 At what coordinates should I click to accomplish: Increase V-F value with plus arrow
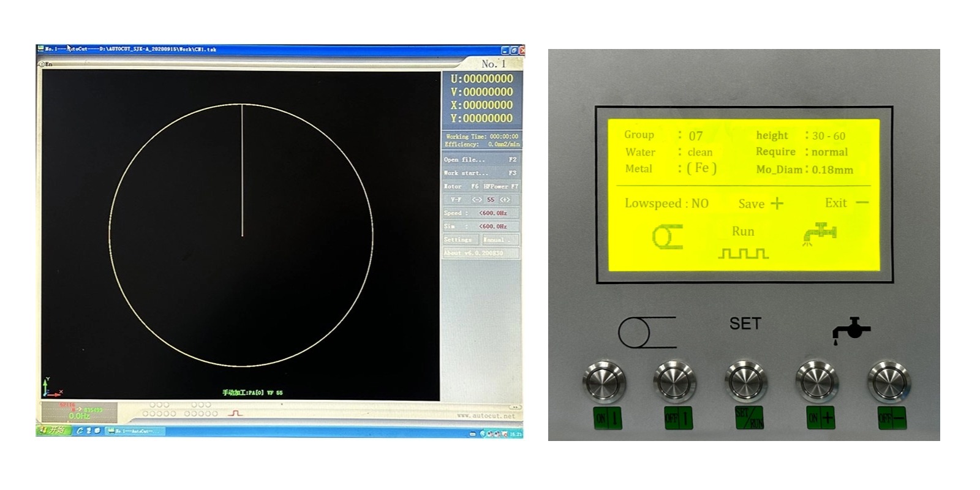505,200
